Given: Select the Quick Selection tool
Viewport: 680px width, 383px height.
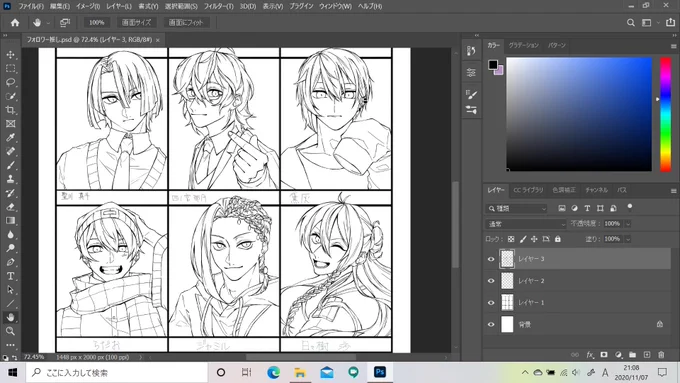Looking at the screenshot, I should tap(10, 96).
